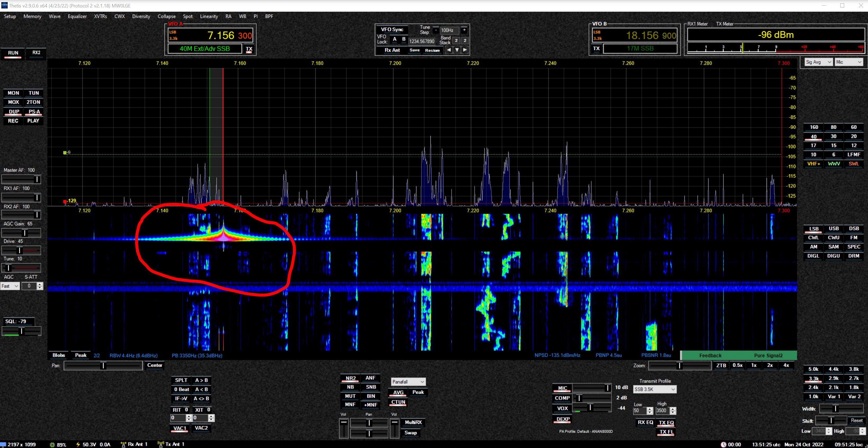The width and height of the screenshot is (868, 448).
Task: Select the 2.7k filter width
Action: (x=853, y=378)
